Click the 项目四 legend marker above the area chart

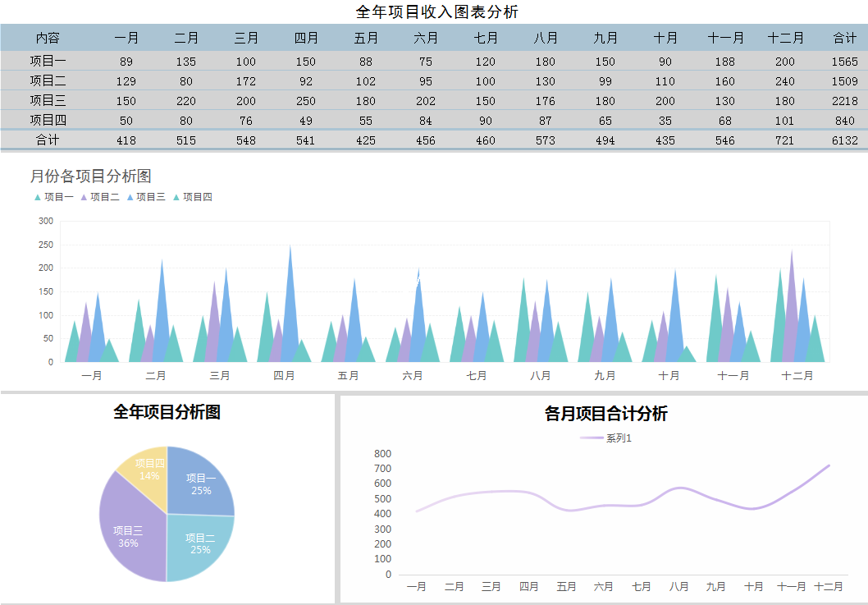click(x=176, y=197)
